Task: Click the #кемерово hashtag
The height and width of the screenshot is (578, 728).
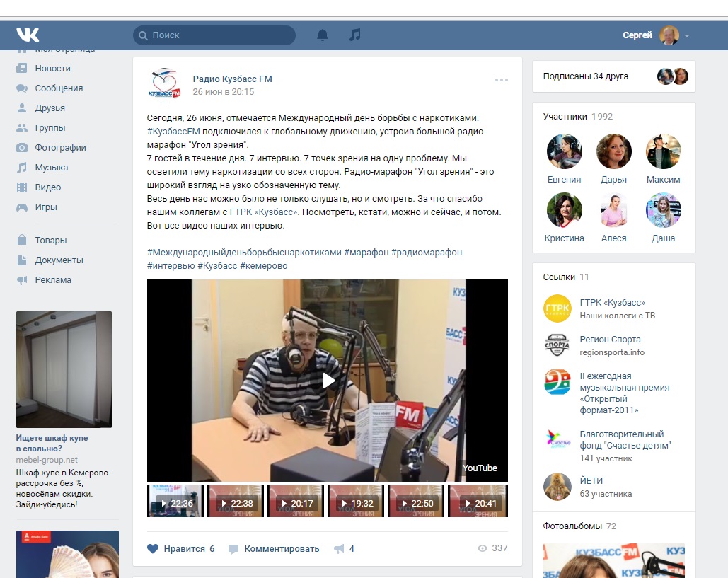Action: pos(264,265)
